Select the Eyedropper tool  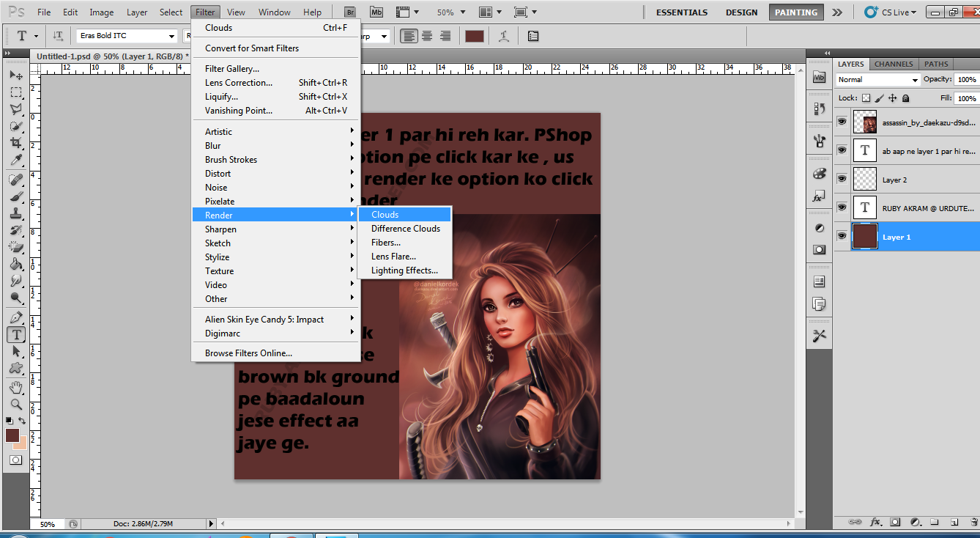[x=15, y=160]
